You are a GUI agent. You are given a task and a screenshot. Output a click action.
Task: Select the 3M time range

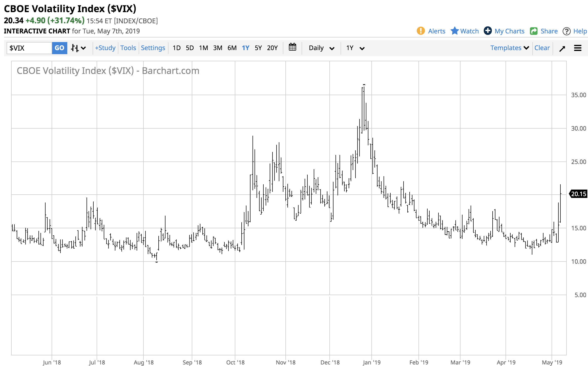pos(218,48)
